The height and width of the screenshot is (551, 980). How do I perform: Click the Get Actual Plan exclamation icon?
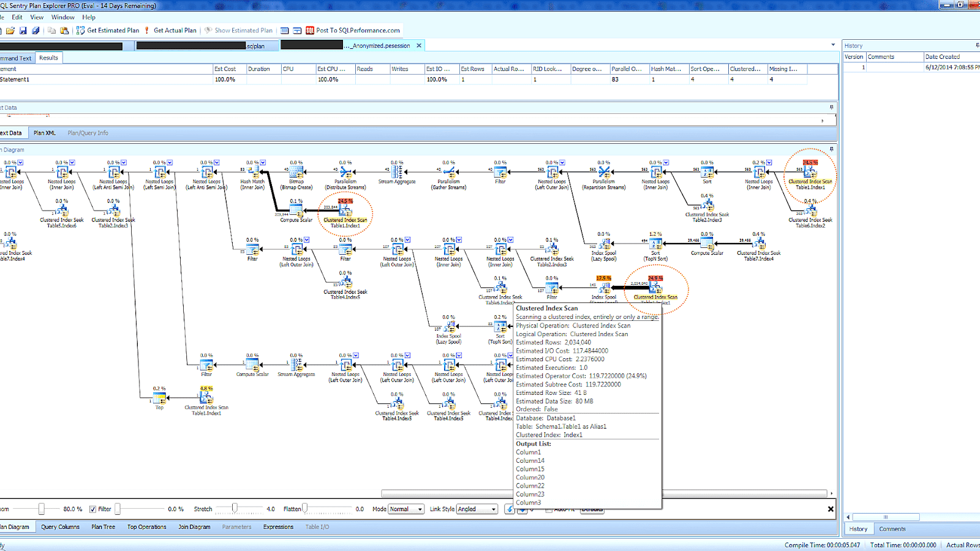[146, 30]
